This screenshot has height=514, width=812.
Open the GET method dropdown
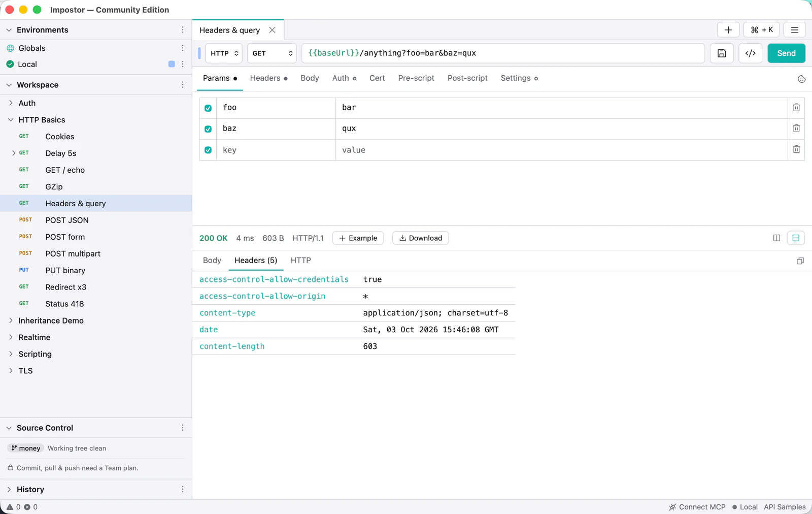[x=272, y=53]
